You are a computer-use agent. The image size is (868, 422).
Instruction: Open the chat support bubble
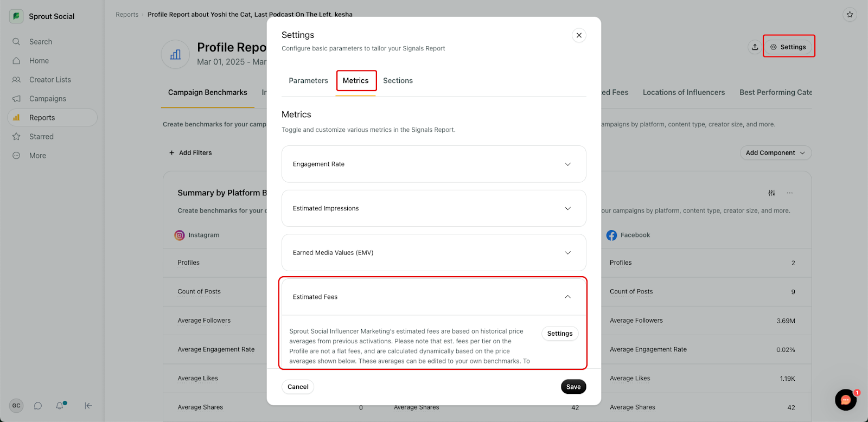click(x=846, y=400)
